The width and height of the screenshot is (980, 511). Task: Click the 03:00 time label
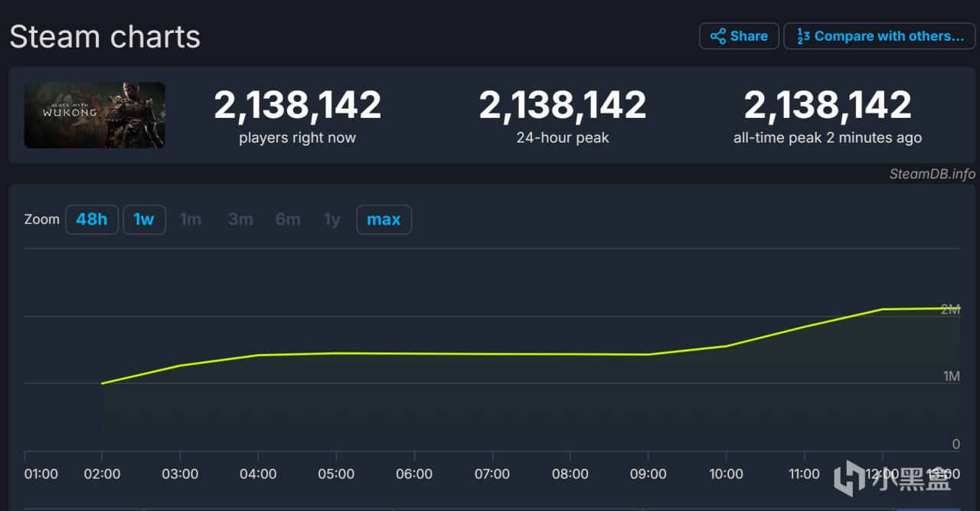click(x=180, y=473)
